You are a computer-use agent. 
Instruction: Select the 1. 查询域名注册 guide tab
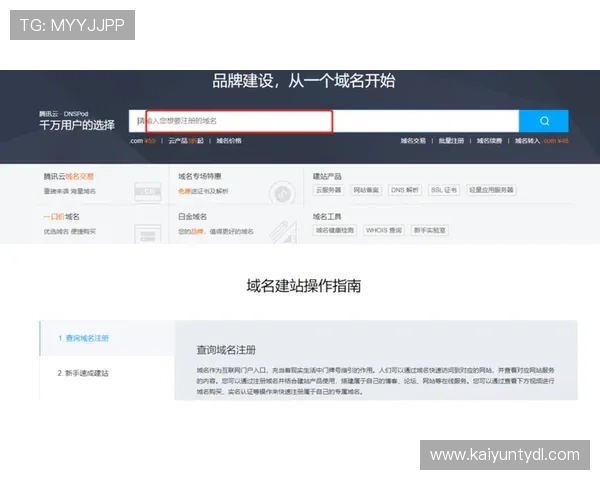pos(107,338)
